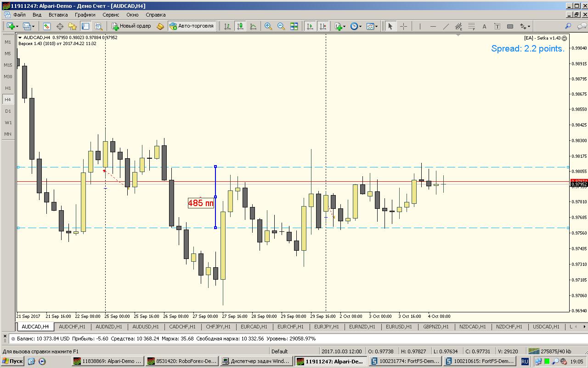Select MN timeframe
588x368 pixels.
[8, 134]
